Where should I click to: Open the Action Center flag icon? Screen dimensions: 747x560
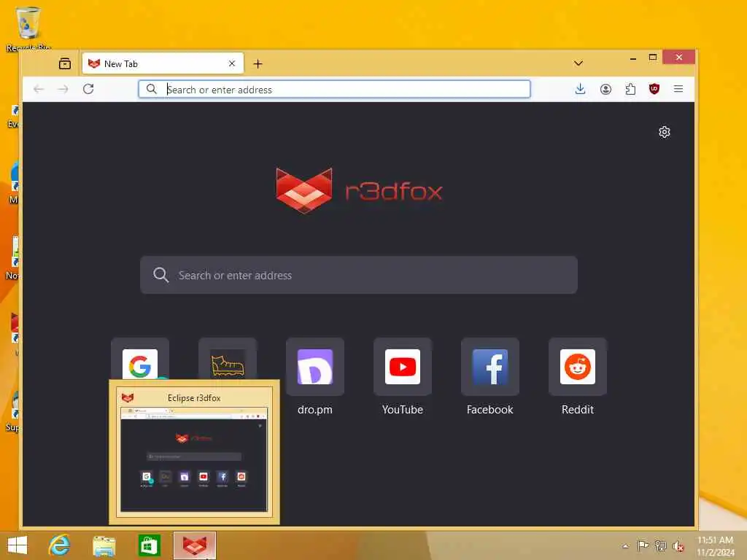(643, 545)
